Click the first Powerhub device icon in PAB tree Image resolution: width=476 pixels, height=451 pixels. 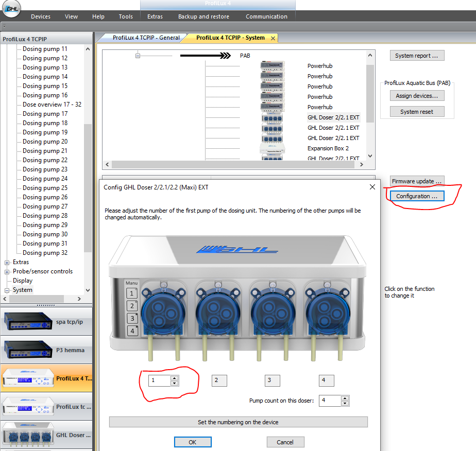273,65
